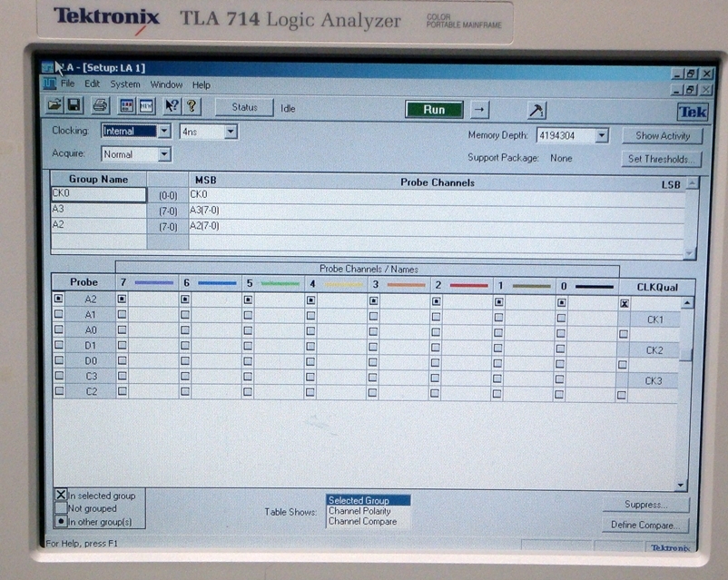Activate the context help pointer icon

tap(172, 106)
